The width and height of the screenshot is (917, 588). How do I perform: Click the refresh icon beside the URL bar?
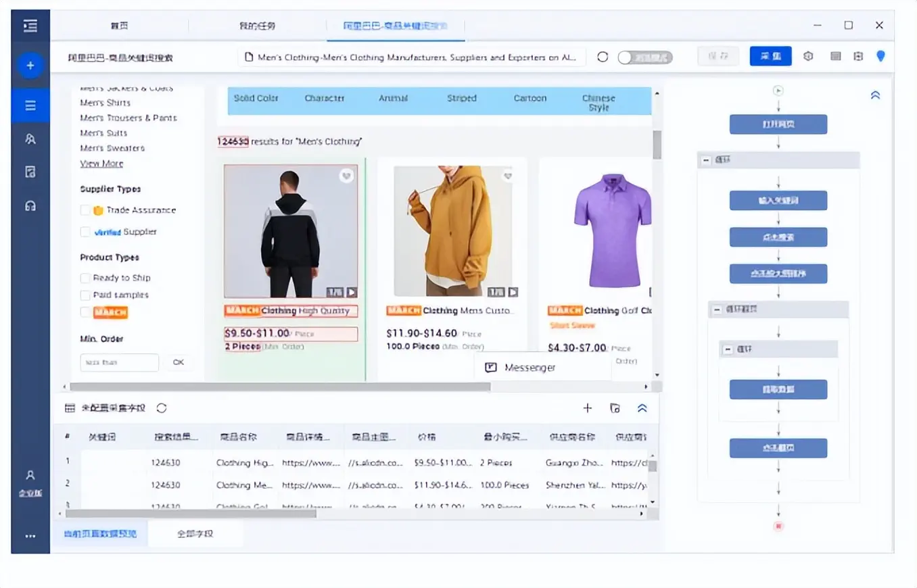tap(603, 57)
